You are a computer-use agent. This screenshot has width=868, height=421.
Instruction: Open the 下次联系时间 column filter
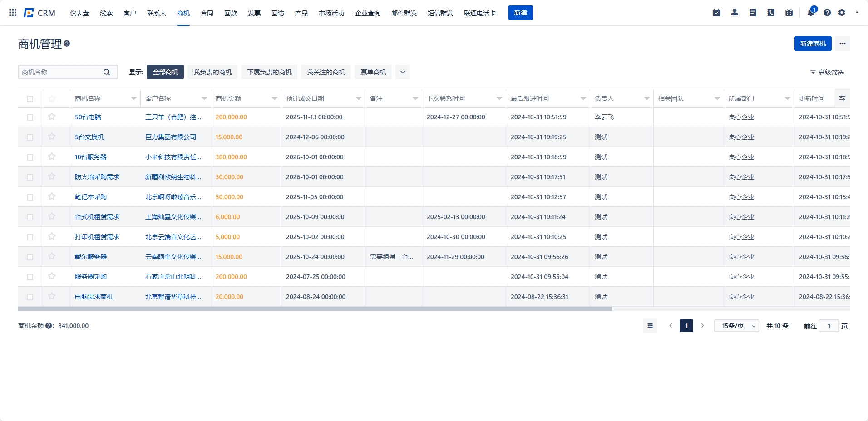(499, 98)
